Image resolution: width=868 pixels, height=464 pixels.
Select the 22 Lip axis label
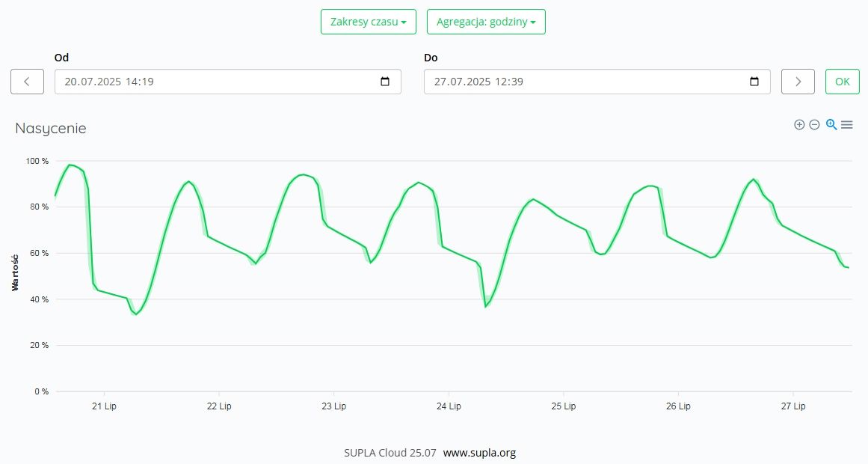click(219, 406)
